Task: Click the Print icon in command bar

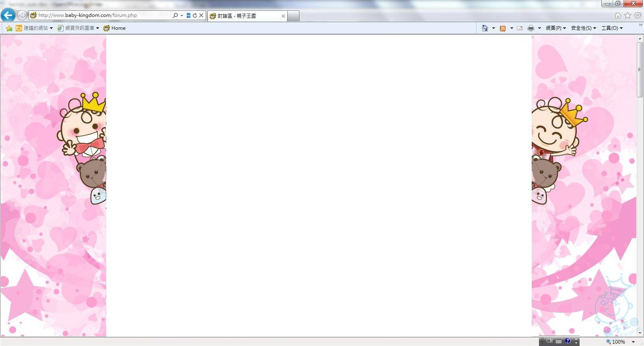Action: 530,28
